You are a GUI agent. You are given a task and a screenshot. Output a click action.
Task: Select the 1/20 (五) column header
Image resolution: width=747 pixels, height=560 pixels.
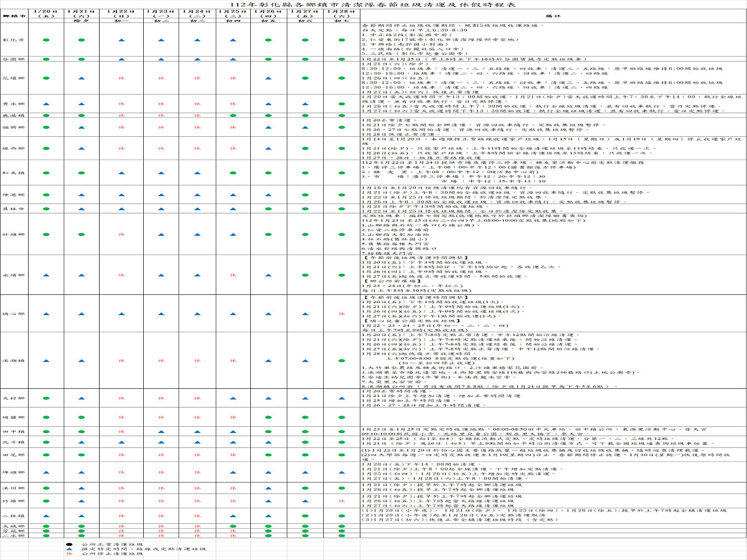click(x=46, y=14)
